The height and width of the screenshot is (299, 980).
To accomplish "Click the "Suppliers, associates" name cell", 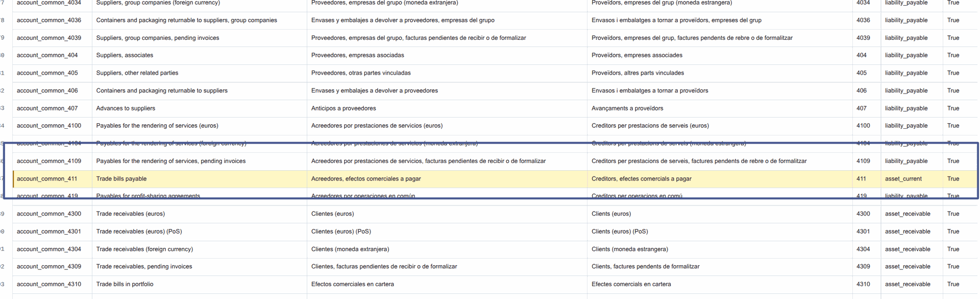I will (125, 55).
